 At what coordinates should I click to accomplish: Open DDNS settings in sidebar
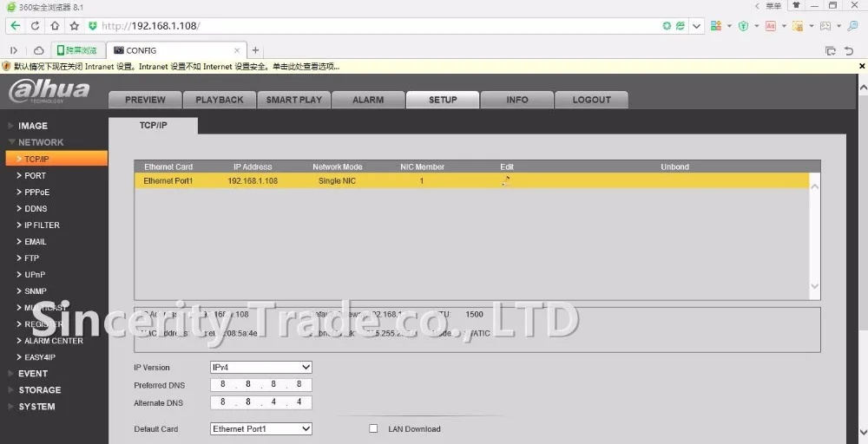point(36,208)
